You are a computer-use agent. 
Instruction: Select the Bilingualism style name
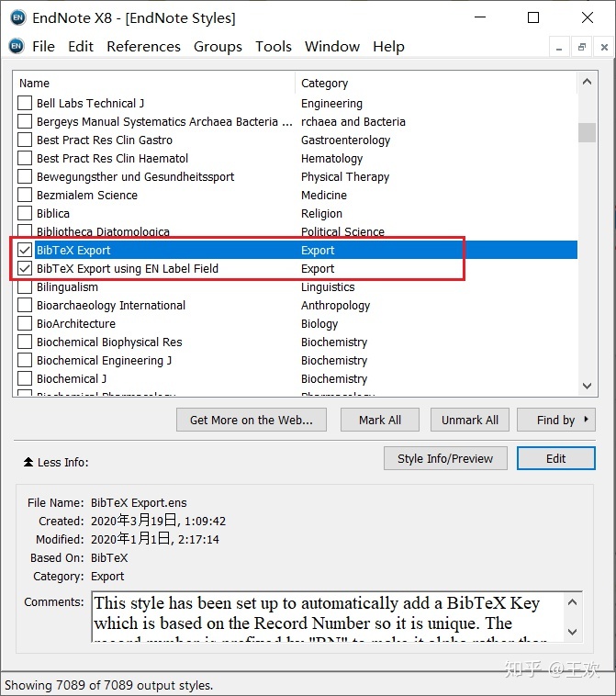(x=67, y=286)
